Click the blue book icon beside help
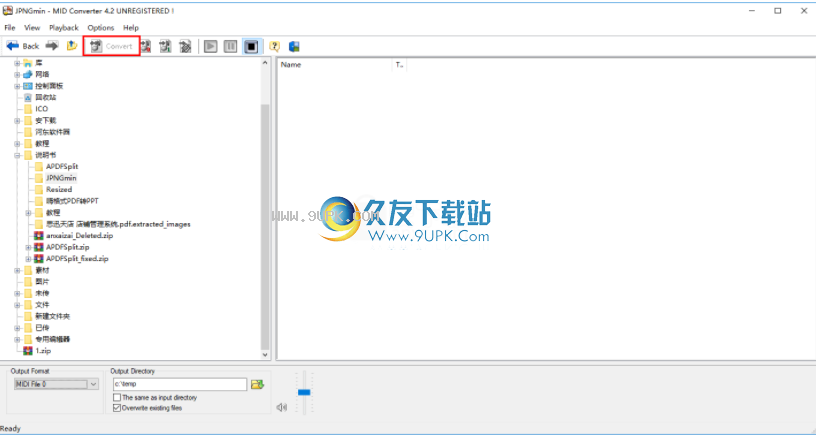The width and height of the screenshot is (816, 438). (294, 46)
